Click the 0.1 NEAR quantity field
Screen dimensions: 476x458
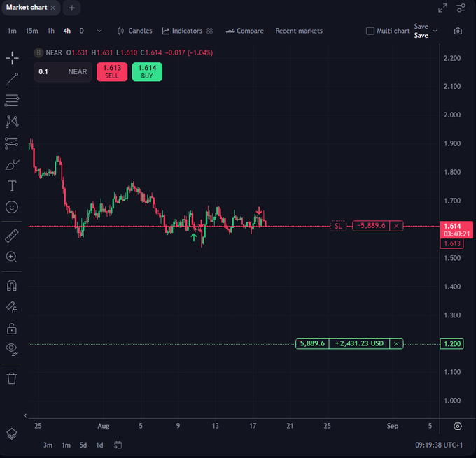[63, 72]
